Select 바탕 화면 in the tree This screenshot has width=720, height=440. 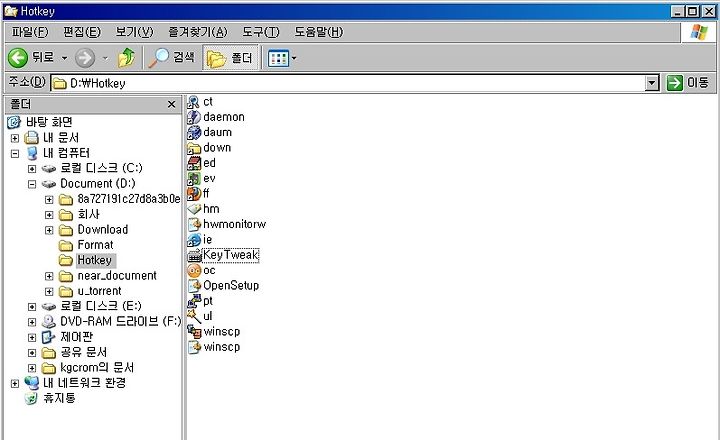[49, 122]
